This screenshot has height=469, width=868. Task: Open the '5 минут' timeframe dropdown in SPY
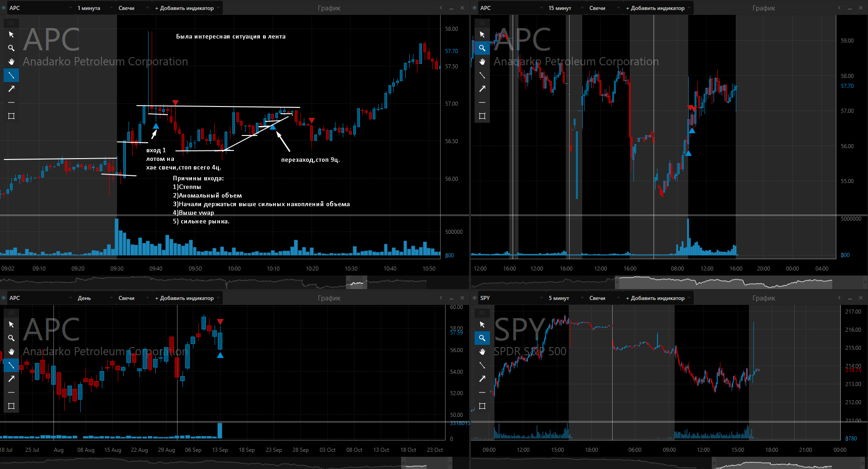pyautogui.click(x=566, y=298)
